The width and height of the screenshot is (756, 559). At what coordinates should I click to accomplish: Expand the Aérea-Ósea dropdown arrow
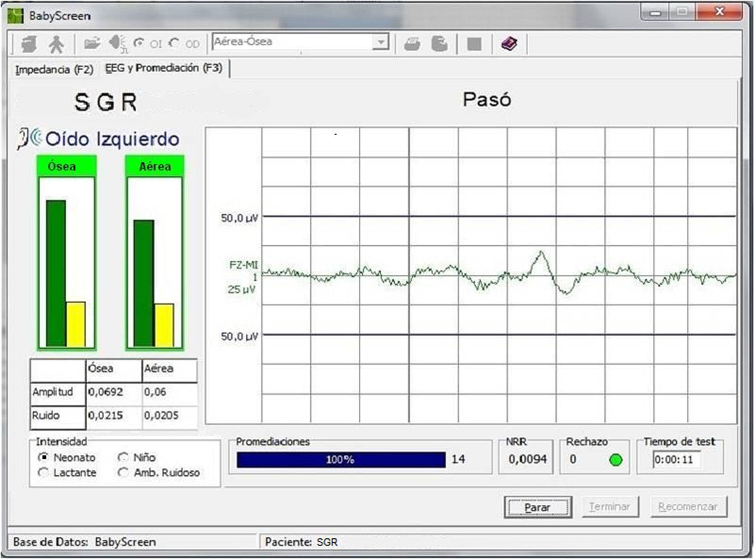pyautogui.click(x=381, y=42)
